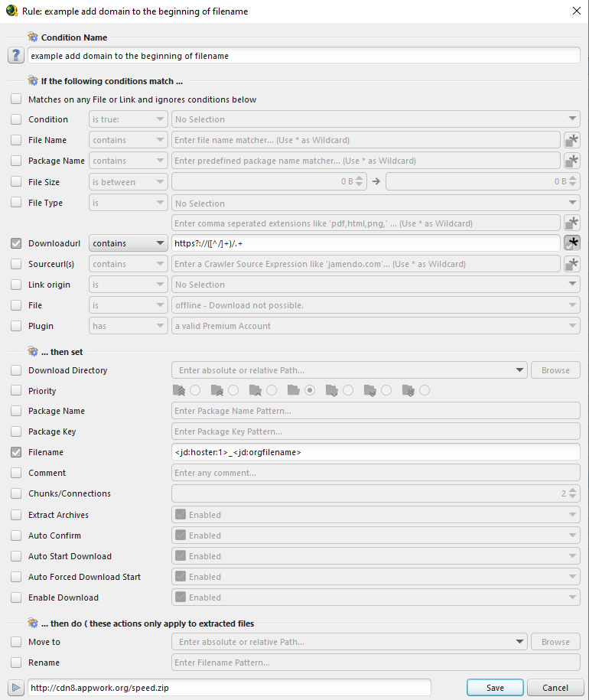Toggle regex icon for File Name matcher

[x=572, y=140]
